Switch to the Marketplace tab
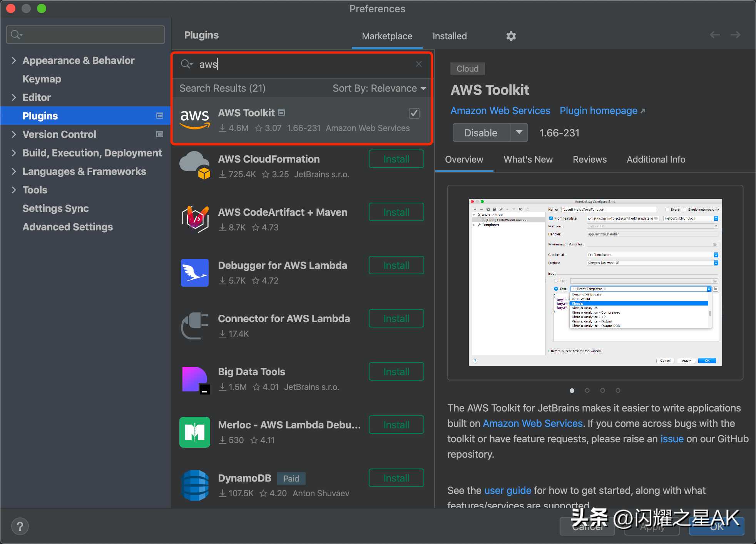 387,36
